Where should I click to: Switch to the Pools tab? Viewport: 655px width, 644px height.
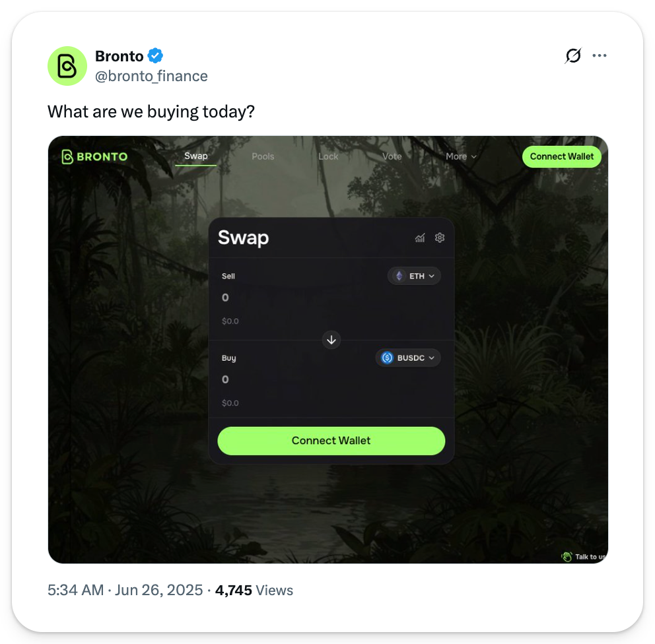pos(263,156)
